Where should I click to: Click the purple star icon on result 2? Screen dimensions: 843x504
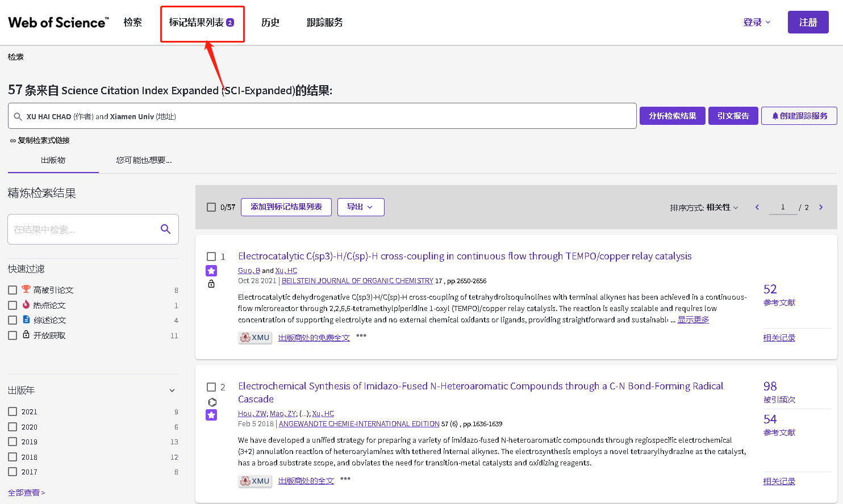211,415
